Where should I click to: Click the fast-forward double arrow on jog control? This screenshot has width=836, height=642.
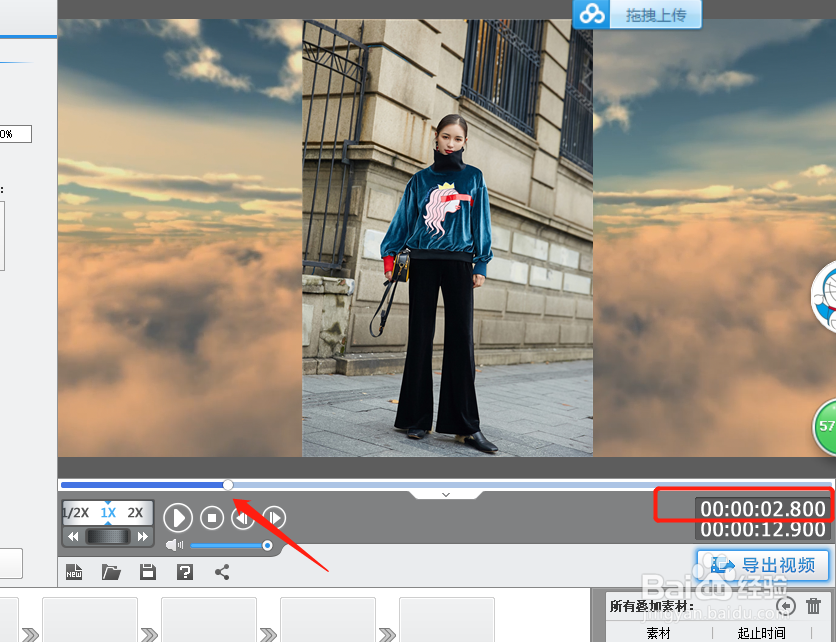click(143, 537)
